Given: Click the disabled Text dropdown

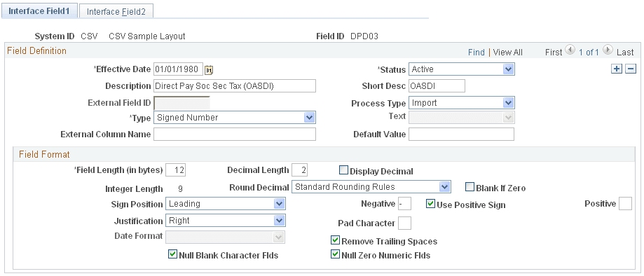Looking at the screenshot, I should pyautogui.click(x=462, y=117).
